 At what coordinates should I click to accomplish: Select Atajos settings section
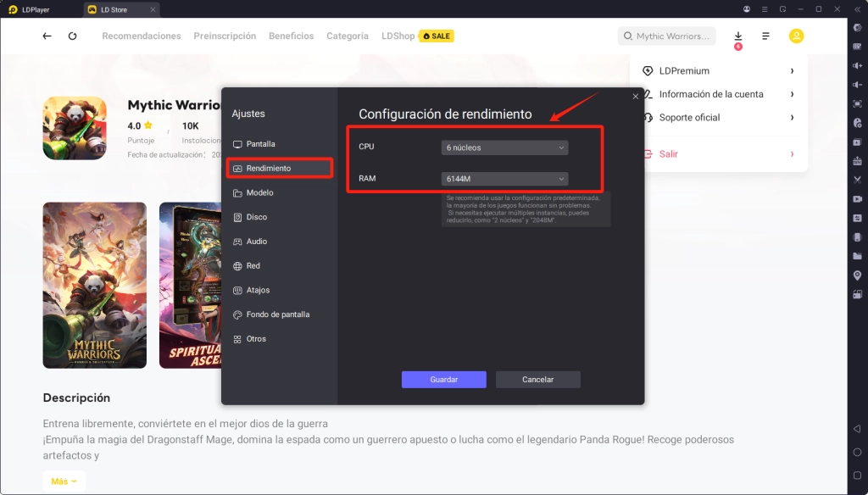pyautogui.click(x=280, y=290)
